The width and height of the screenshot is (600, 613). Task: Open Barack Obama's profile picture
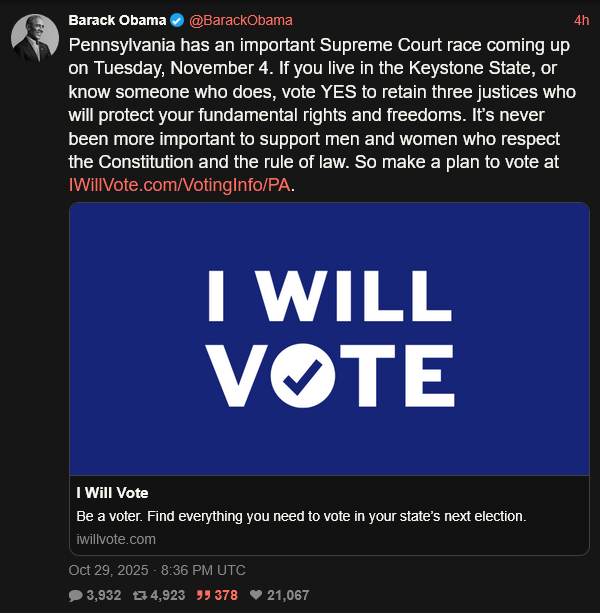click(33, 37)
